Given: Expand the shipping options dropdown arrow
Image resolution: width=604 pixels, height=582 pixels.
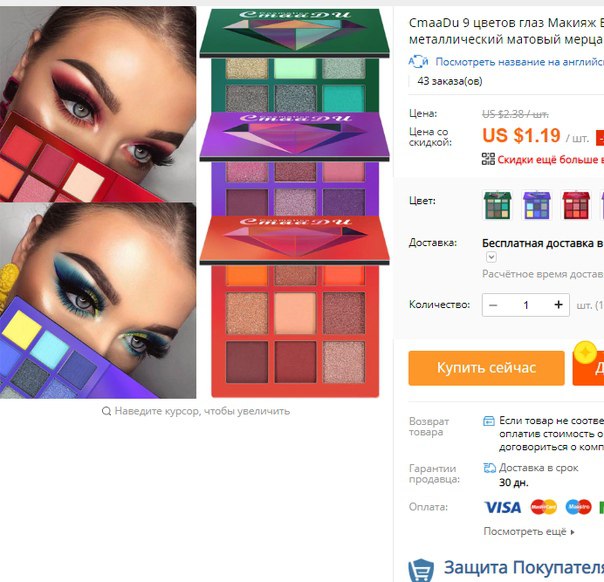Looking at the screenshot, I should click(x=491, y=257).
